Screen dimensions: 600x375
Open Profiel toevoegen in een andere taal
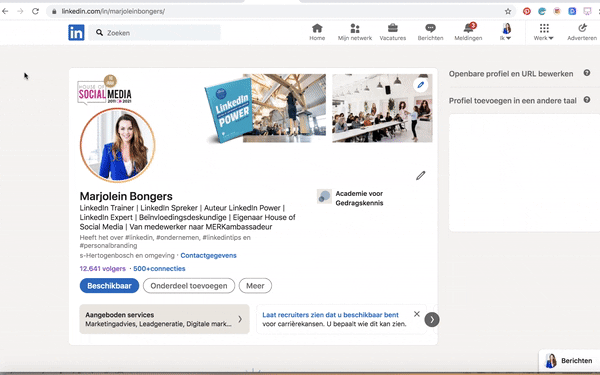[x=513, y=101]
